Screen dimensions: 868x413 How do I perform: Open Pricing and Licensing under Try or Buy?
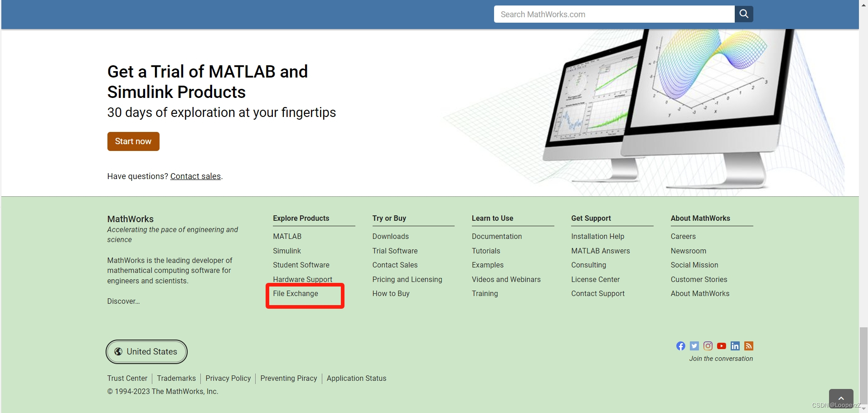(x=407, y=279)
